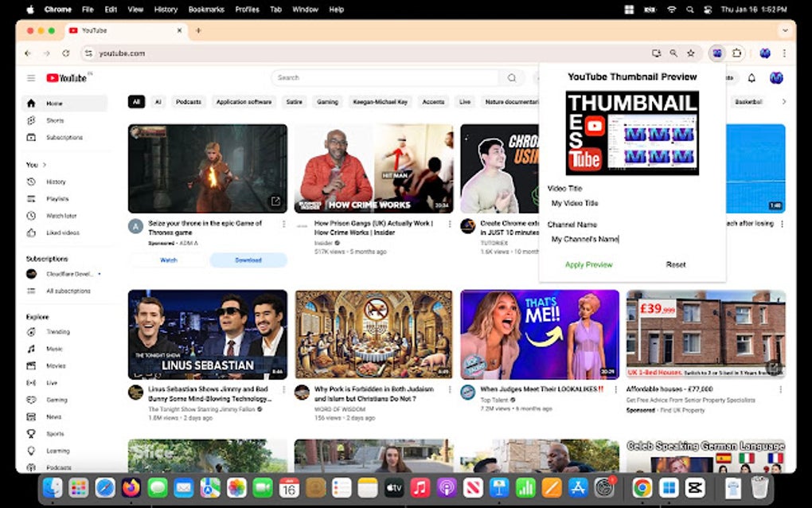Expand the You section chevron
This screenshot has height=508, width=812.
[44, 164]
